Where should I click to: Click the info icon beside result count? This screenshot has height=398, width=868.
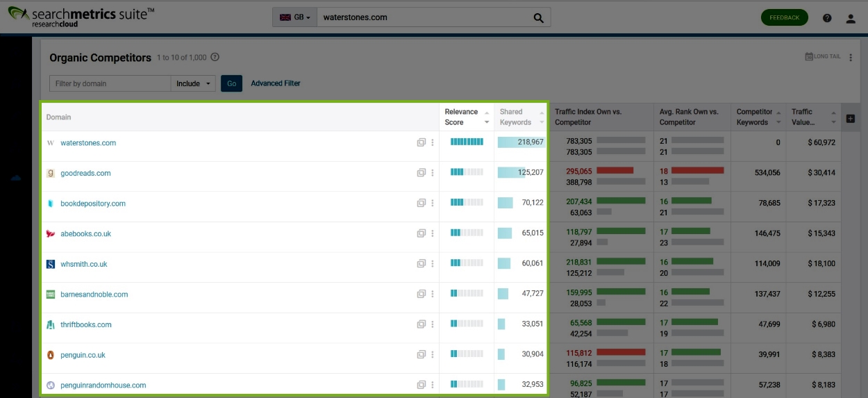click(215, 58)
